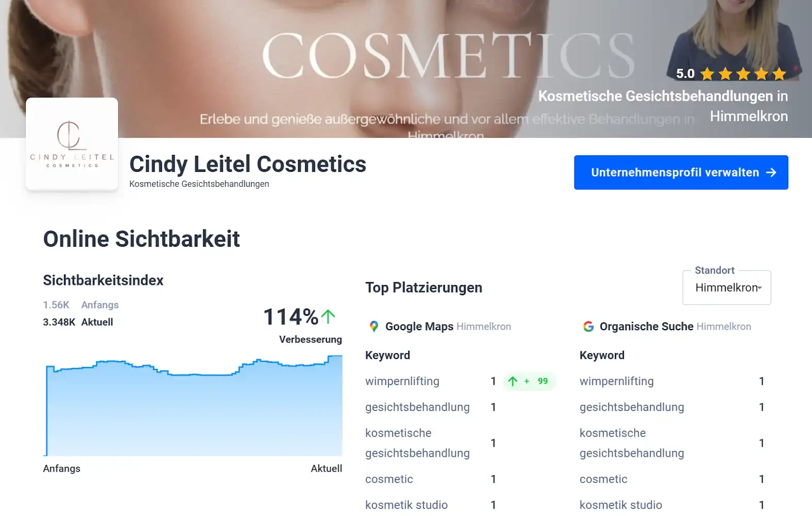Select cosmetic keyword under Organische Suche
The width and height of the screenshot is (812, 516).
(x=603, y=479)
